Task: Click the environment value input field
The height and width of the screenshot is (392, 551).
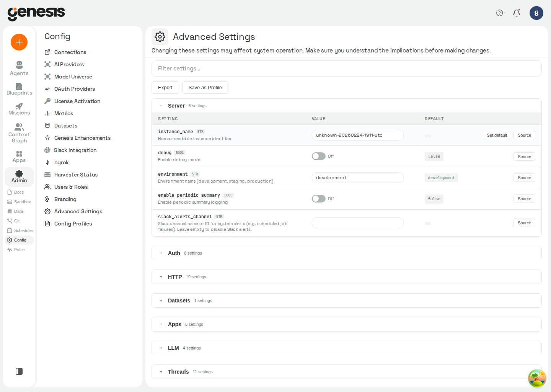Action: coord(357,178)
